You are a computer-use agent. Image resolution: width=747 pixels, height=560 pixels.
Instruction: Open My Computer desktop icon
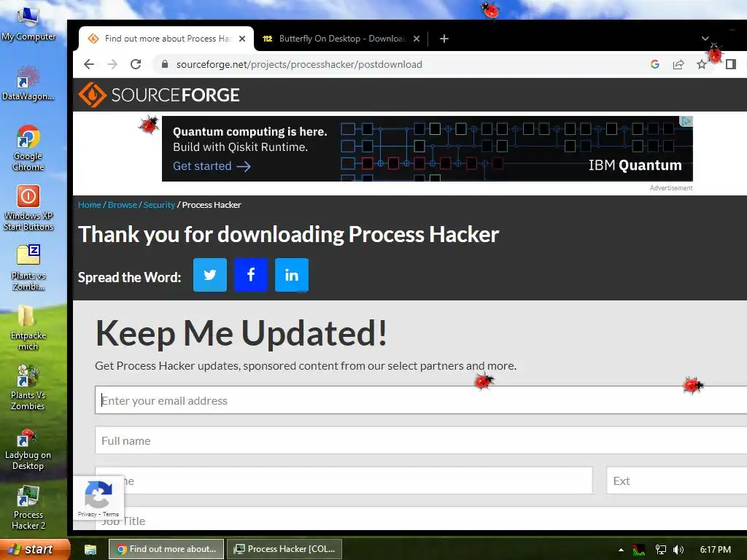pos(28,24)
